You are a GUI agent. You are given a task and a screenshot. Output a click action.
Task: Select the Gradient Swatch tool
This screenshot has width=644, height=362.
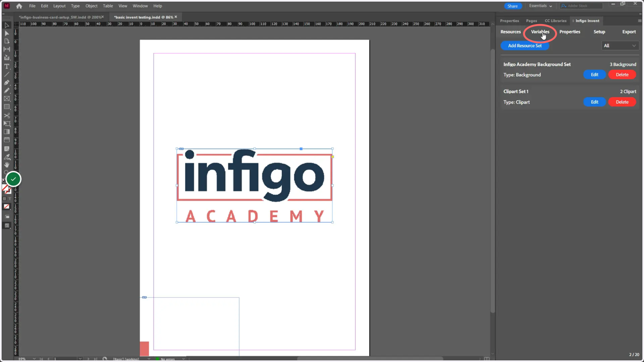click(7, 131)
